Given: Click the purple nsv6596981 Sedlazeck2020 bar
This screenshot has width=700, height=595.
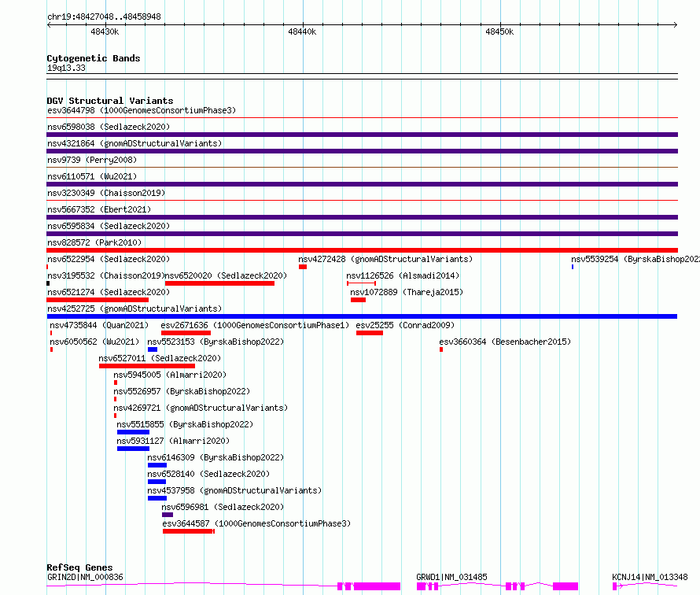Looking at the screenshot, I should coord(168,515).
